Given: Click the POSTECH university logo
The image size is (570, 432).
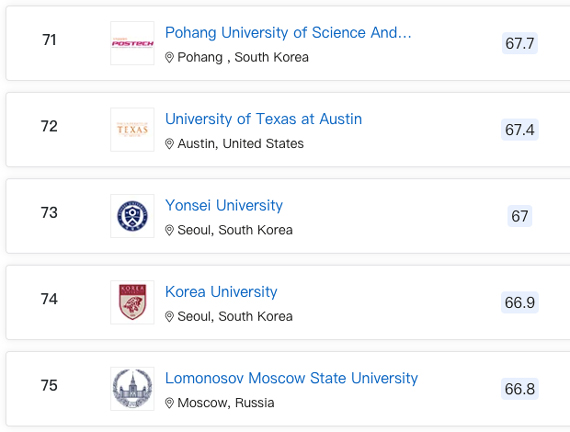Looking at the screenshot, I should coord(132,43).
